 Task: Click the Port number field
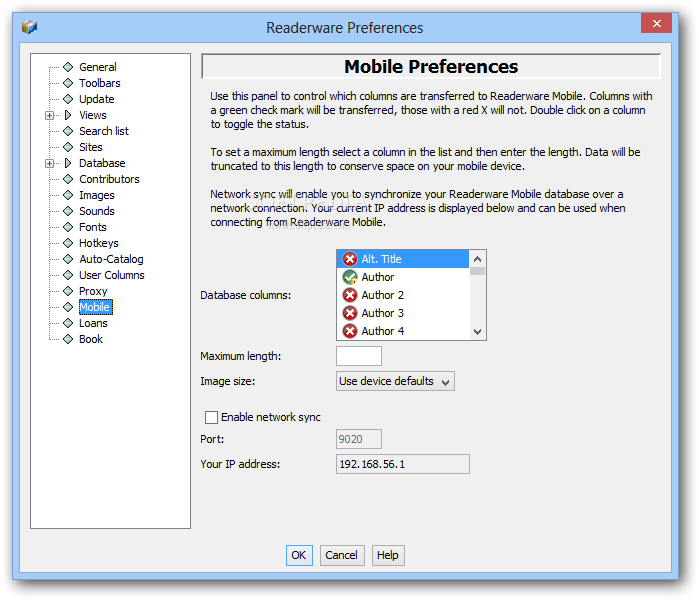tap(359, 439)
